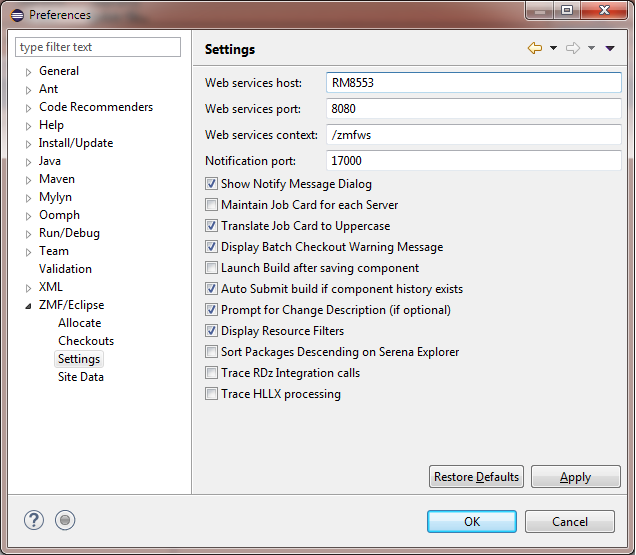Select Site Data under ZMF/Eclipse
This screenshot has height=555, width=636.
tap(81, 377)
